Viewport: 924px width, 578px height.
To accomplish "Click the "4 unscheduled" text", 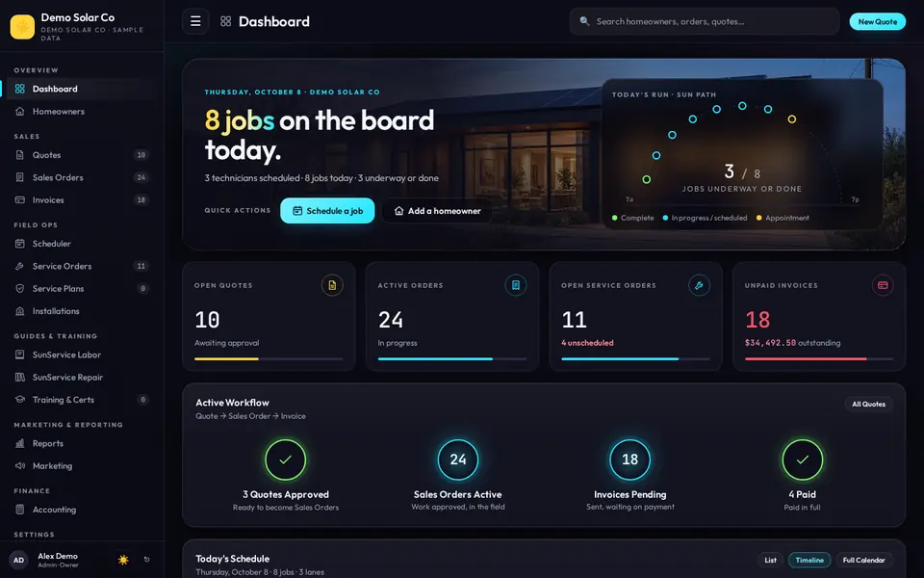I will tap(587, 343).
